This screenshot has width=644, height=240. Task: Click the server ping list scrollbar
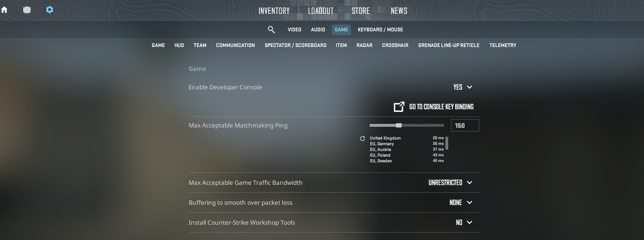tap(447, 143)
